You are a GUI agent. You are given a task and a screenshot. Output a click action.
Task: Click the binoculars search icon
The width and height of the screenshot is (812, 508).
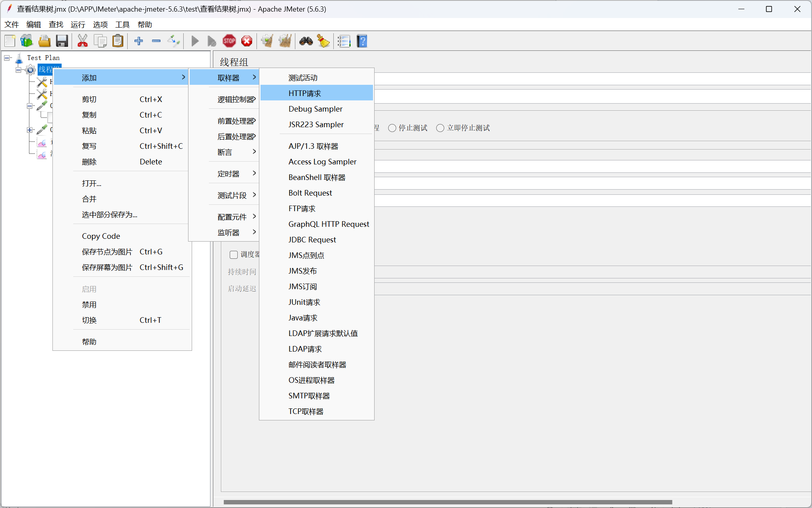point(306,41)
